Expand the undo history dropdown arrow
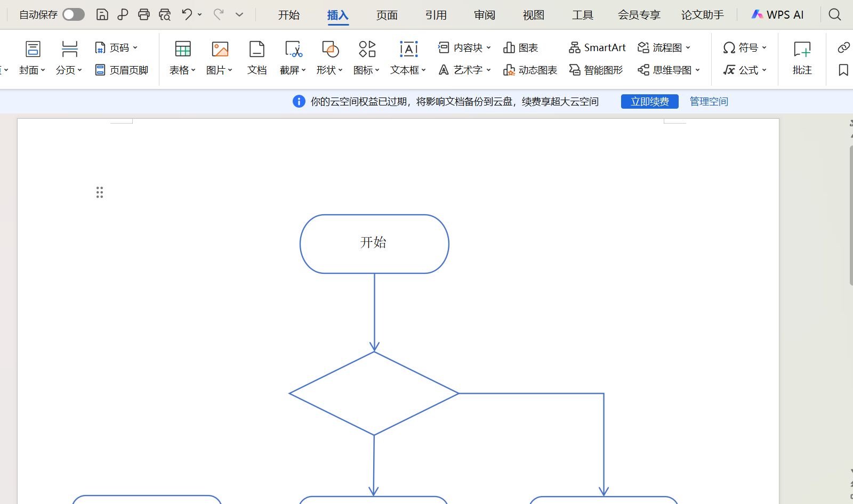The height and width of the screenshot is (504, 853). [200, 14]
